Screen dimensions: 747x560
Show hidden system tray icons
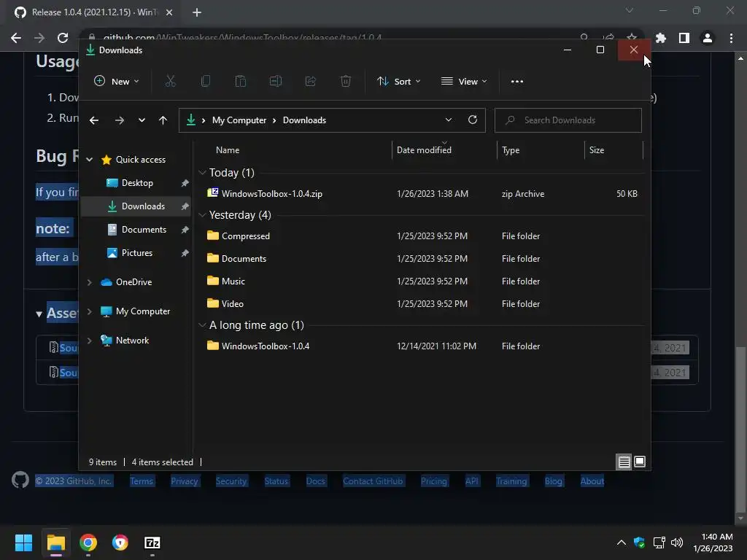click(622, 542)
